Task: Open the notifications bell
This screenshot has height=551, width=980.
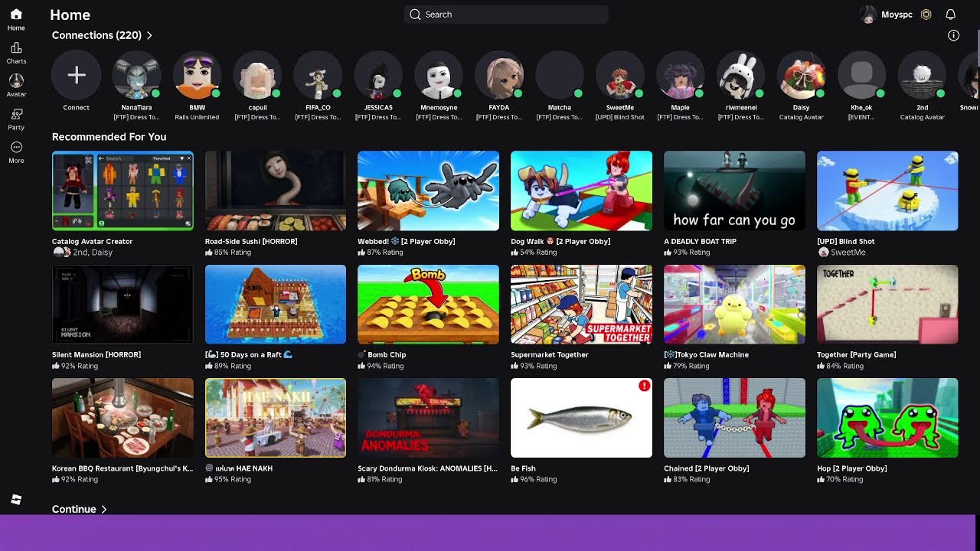Action: [950, 15]
